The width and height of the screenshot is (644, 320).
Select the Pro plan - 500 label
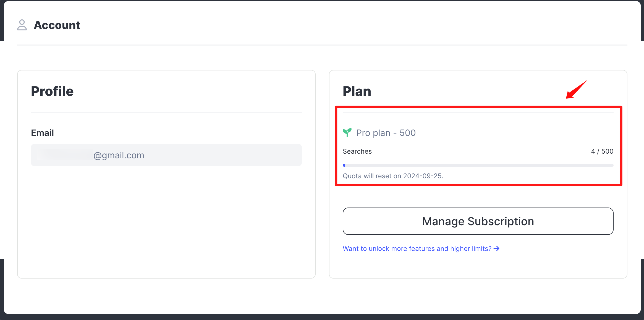click(386, 133)
